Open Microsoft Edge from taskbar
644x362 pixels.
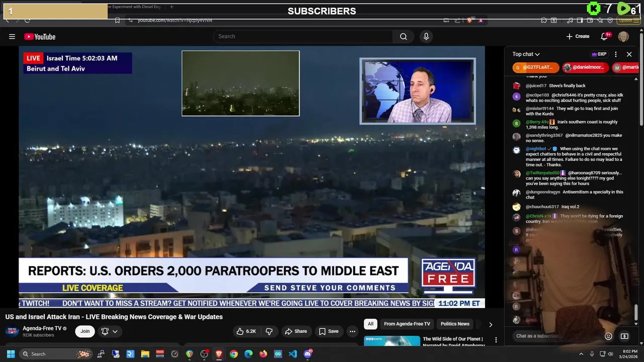249,354
